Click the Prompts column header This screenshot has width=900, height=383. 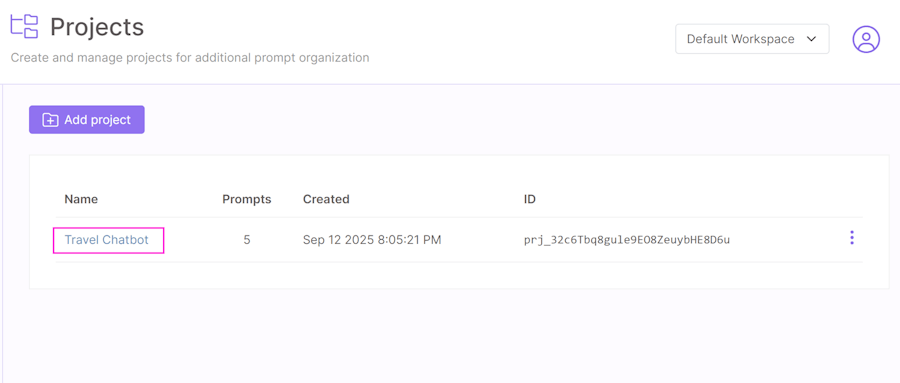(x=247, y=199)
